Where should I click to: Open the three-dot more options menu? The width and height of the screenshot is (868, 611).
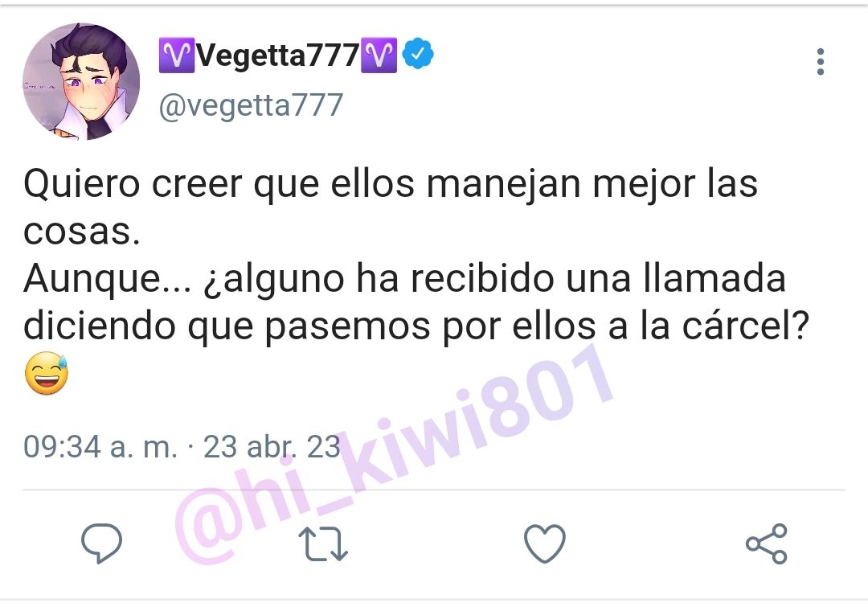pos(821,61)
